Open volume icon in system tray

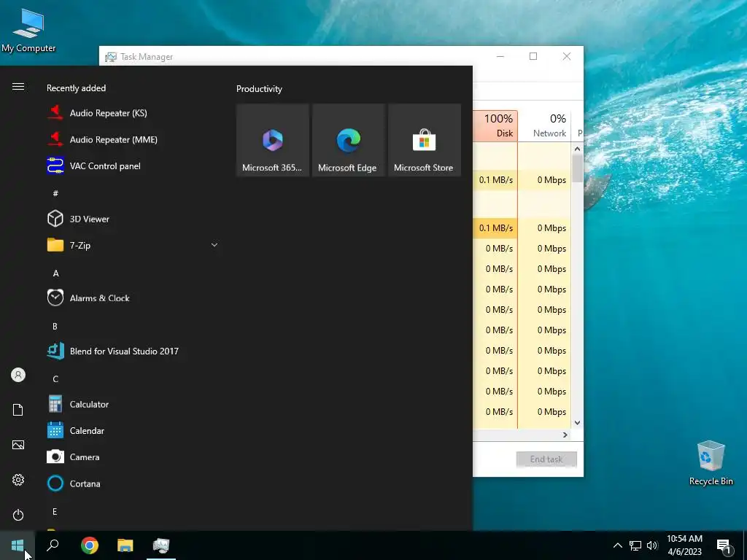click(651, 545)
